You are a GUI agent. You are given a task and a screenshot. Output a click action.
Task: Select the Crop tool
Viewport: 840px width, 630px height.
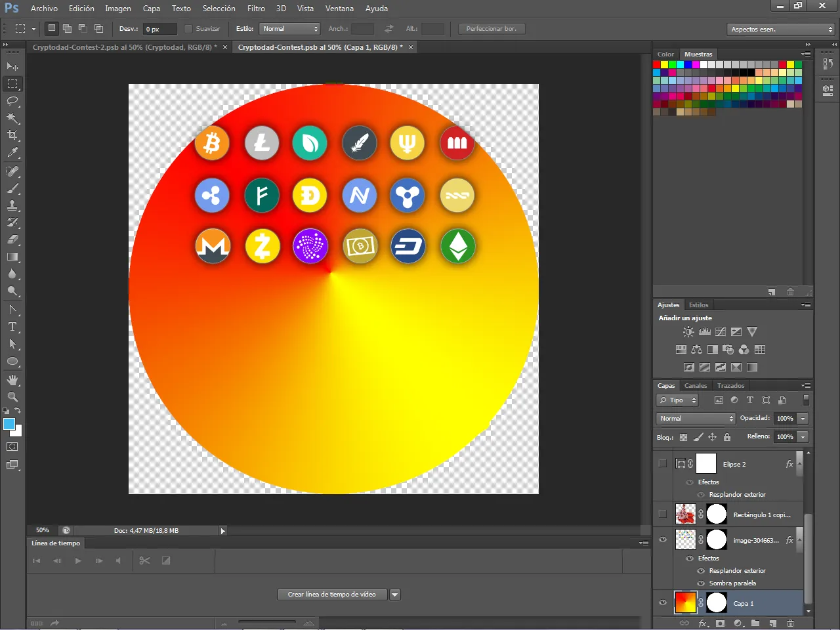pyautogui.click(x=12, y=135)
